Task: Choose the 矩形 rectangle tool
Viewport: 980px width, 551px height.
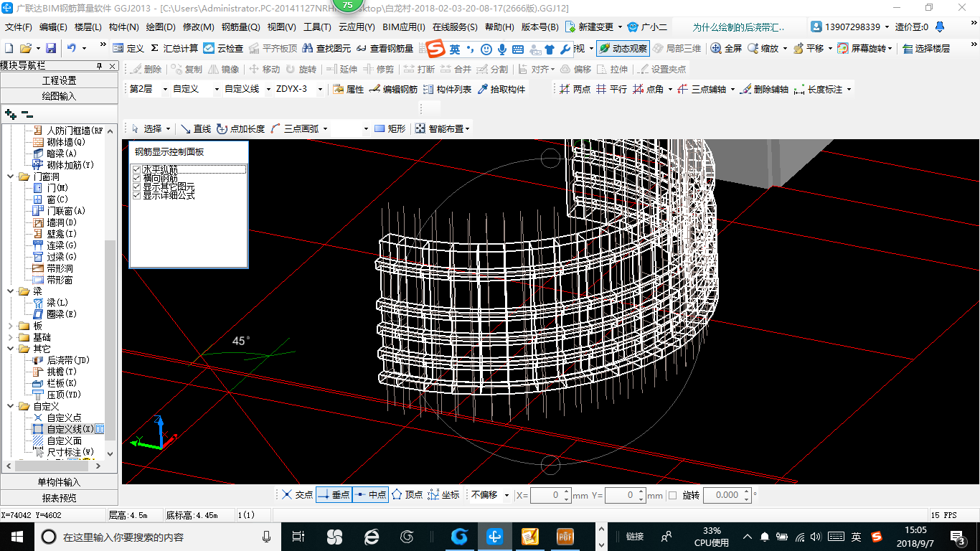Action: tap(390, 128)
